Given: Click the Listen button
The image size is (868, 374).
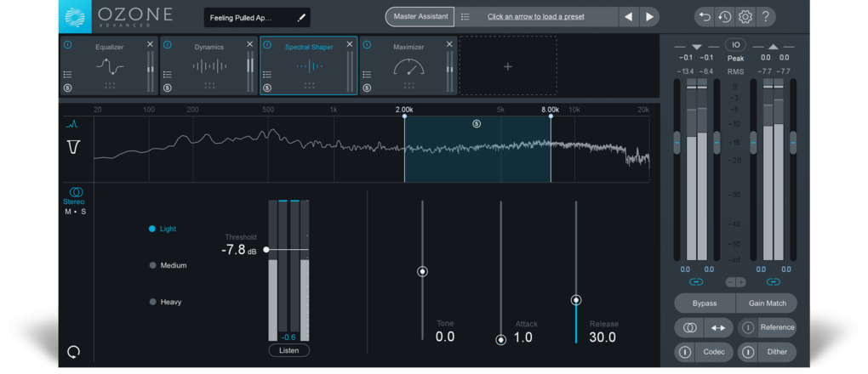Looking at the screenshot, I should pyautogui.click(x=289, y=350).
